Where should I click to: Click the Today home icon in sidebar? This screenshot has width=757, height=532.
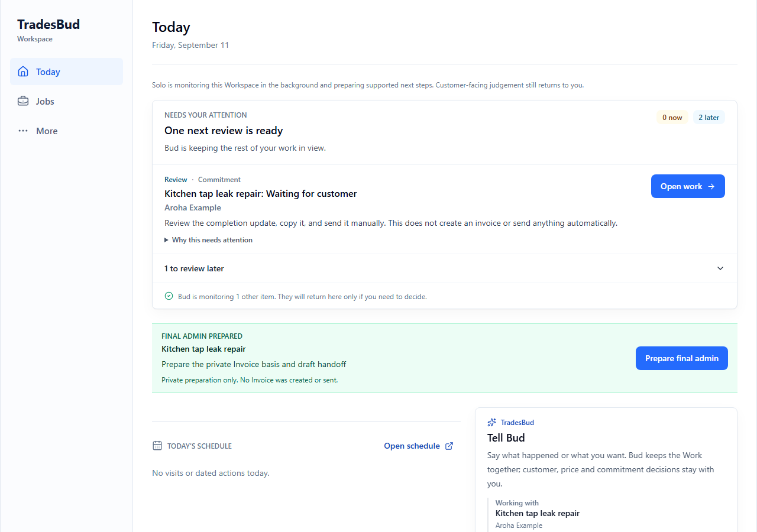[23, 72]
